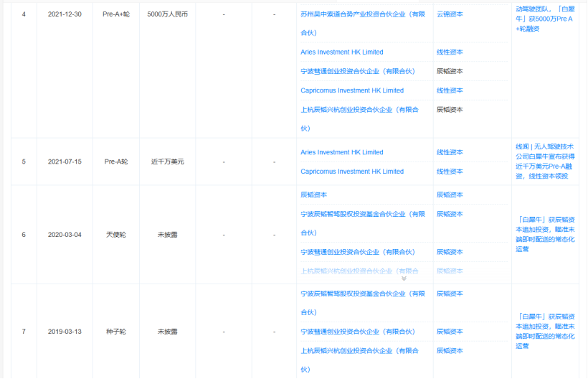Click Aries Investment HK Limited in 2021-07-15 row
The image size is (588, 379).
(x=341, y=152)
